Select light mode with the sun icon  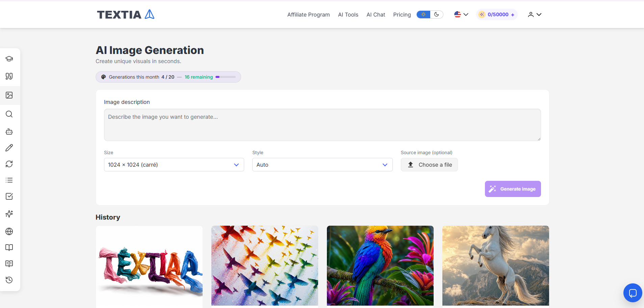[x=423, y=15]
